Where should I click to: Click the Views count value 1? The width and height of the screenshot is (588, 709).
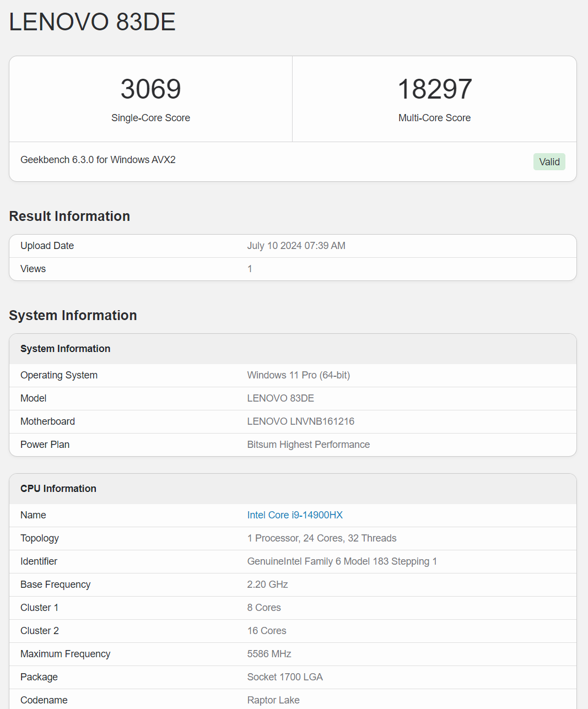coord(250,269)
